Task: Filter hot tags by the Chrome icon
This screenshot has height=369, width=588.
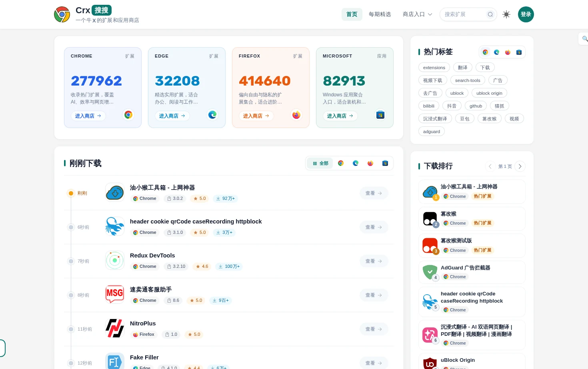Action: coord(485,52)
